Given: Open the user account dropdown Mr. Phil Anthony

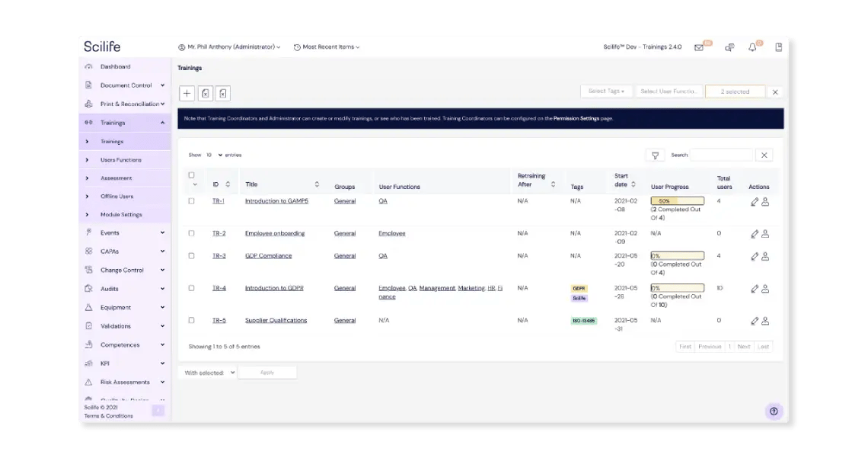Looking at the screenshot, I should [x=229, y=47].
